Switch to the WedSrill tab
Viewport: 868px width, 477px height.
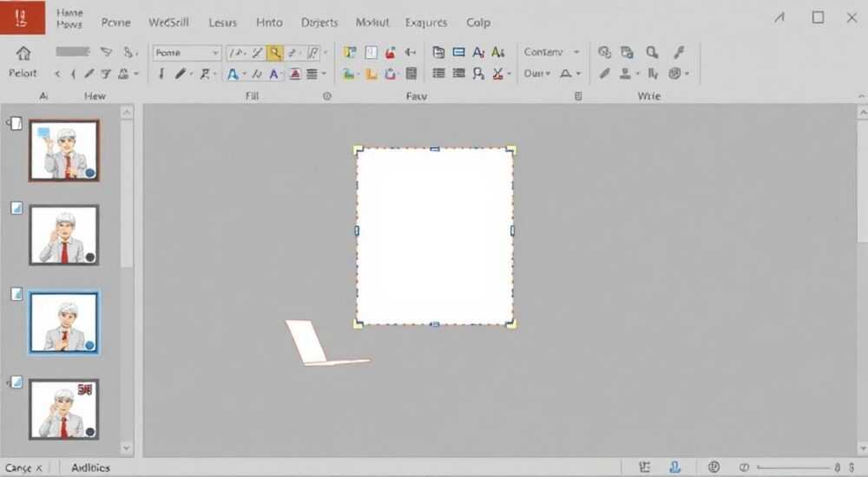169,23
